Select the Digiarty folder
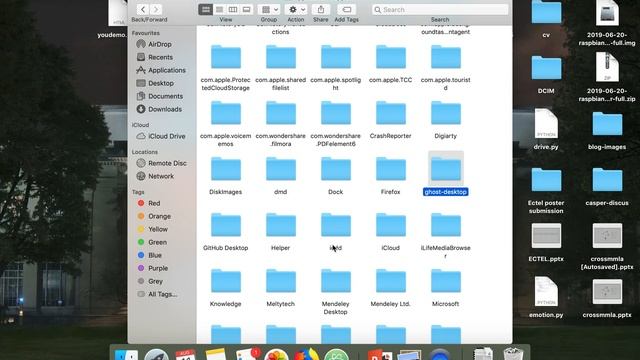Image resolution: width=640 pixels, height=360 pixels. coord(446,113)
